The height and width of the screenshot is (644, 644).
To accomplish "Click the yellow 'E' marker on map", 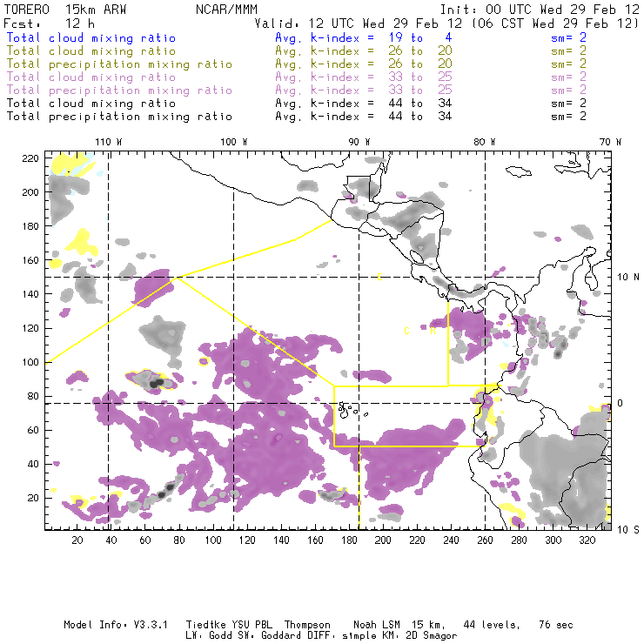I will pos(379,278).
